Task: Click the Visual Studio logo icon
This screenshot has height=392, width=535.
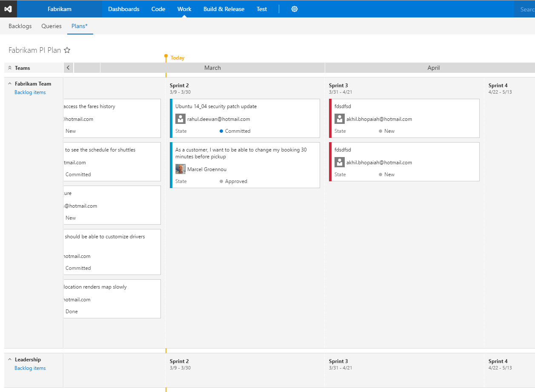Action: (9, 9)
